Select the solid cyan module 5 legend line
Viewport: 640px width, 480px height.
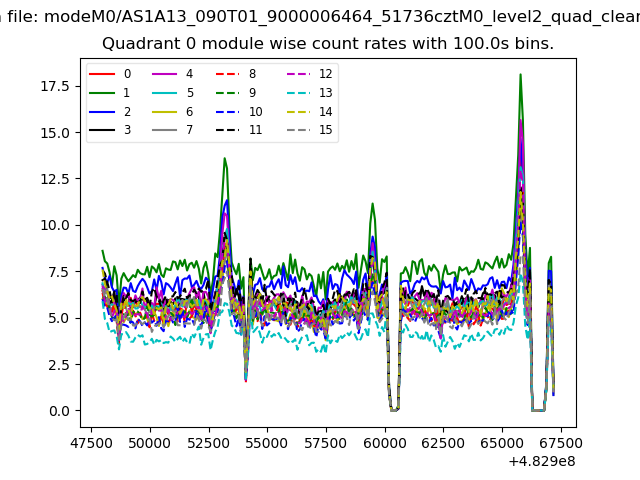[165, 93]
